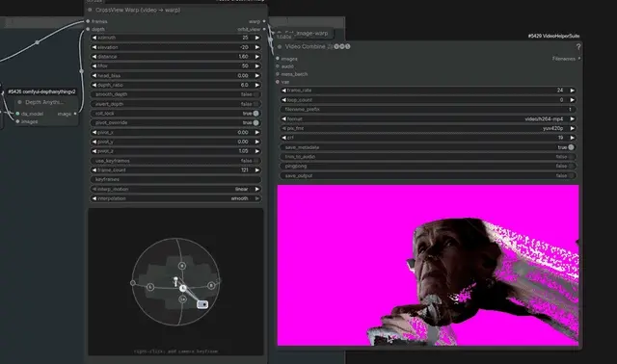Open the pix_fmt yuv420p combo list

click(x=428, y=128)
